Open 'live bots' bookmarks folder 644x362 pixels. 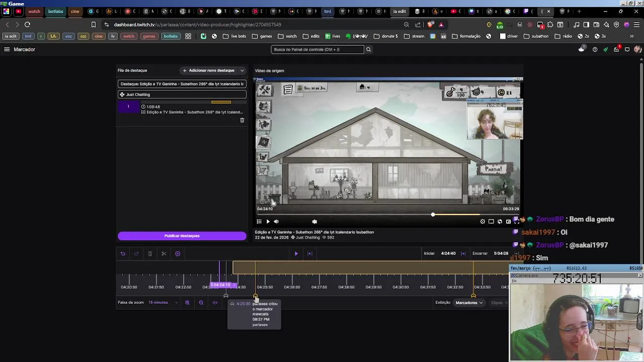234,36
